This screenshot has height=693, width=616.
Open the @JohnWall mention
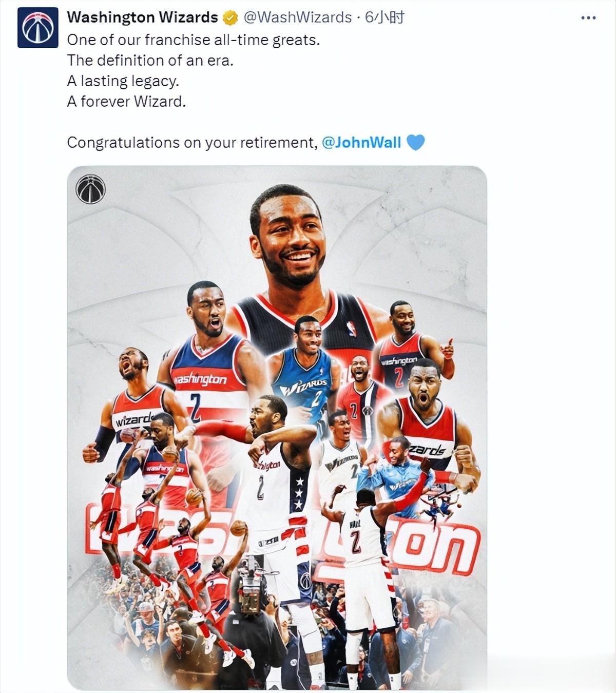pyautogui.click(x=361, y=142)
